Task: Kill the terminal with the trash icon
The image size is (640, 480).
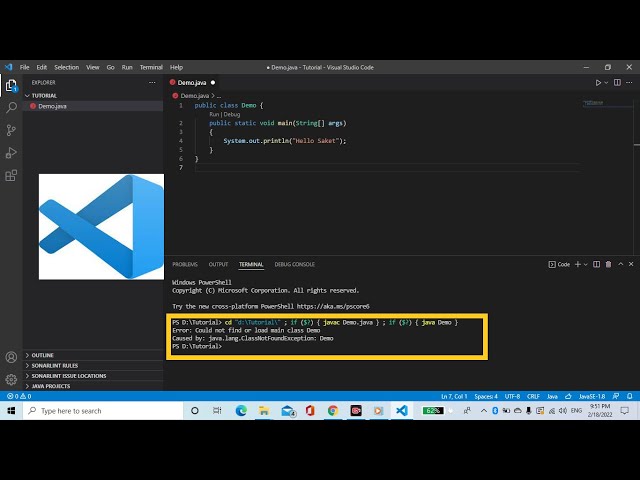Action: coord(608,264)
